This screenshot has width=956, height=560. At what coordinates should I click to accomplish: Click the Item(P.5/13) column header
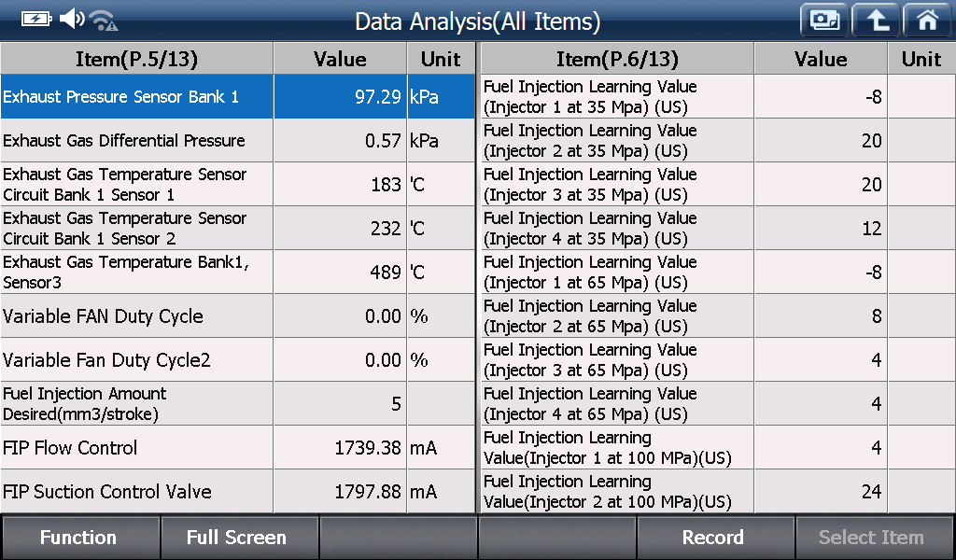tap(136, 59)
